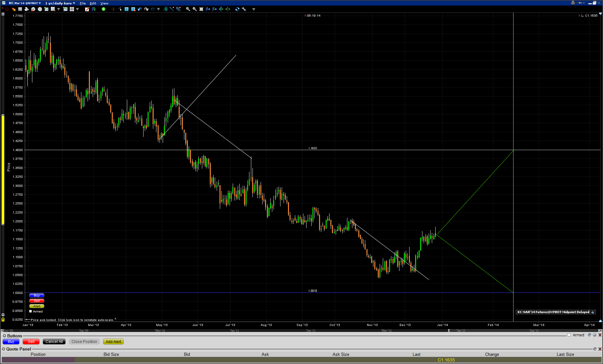Image resolution: width=603 pixels, height=364 pixels.
Task: Open chart settings wrench icon
Action: pyautogui.click(x=244, y=9)
